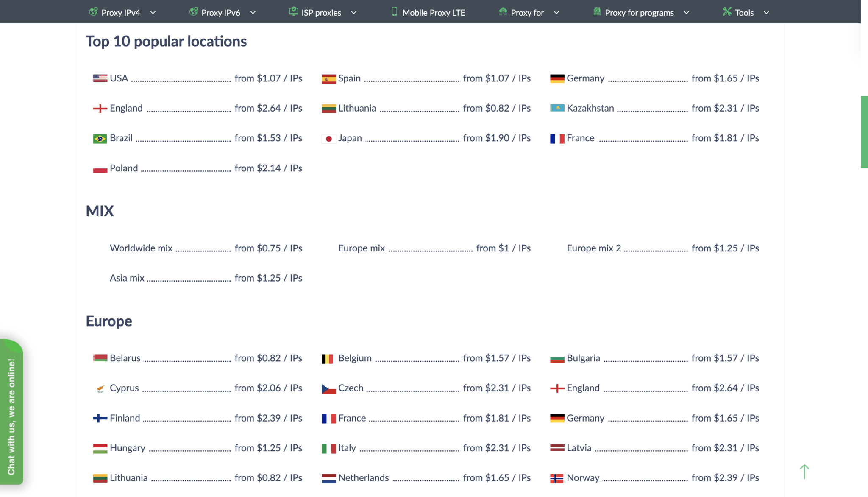The image size is (868, 497).
Task: Click the scroll-to-top arrow
Action: point(805,472)
